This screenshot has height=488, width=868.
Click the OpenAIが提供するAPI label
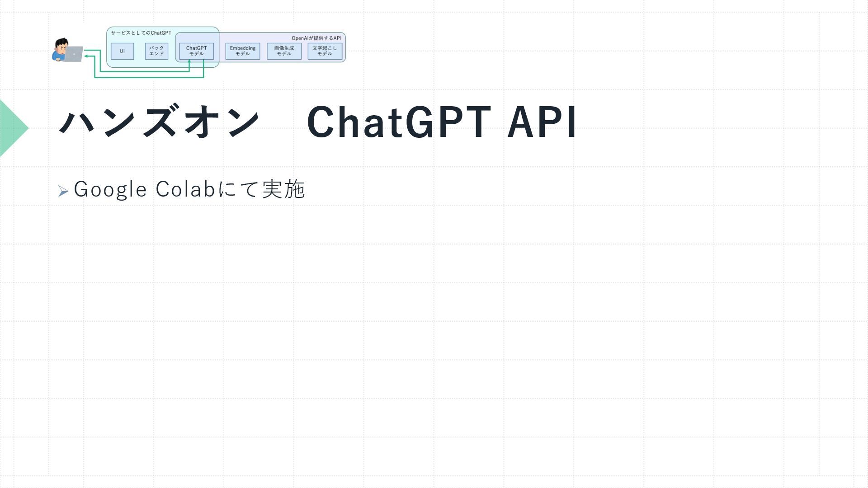316,38
